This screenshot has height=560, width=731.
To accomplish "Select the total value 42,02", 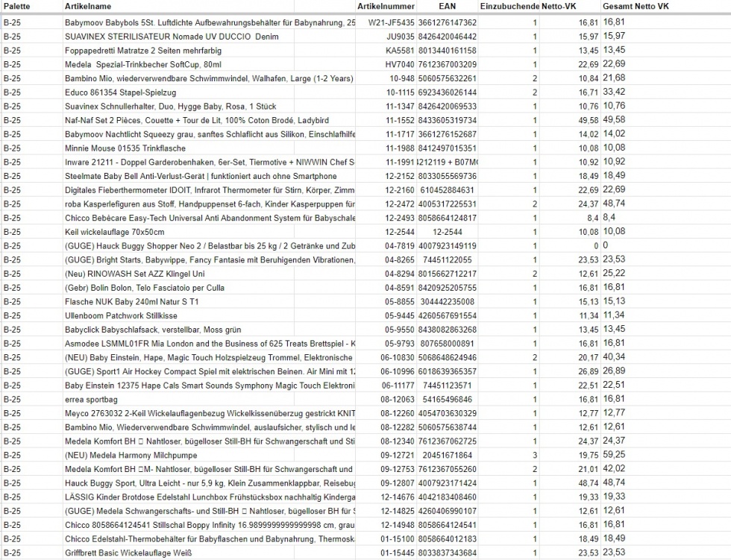I will click(614, 469).
